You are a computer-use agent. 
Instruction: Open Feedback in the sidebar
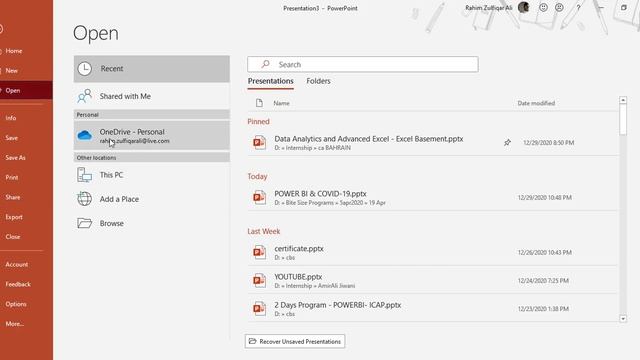click(18, 284)
